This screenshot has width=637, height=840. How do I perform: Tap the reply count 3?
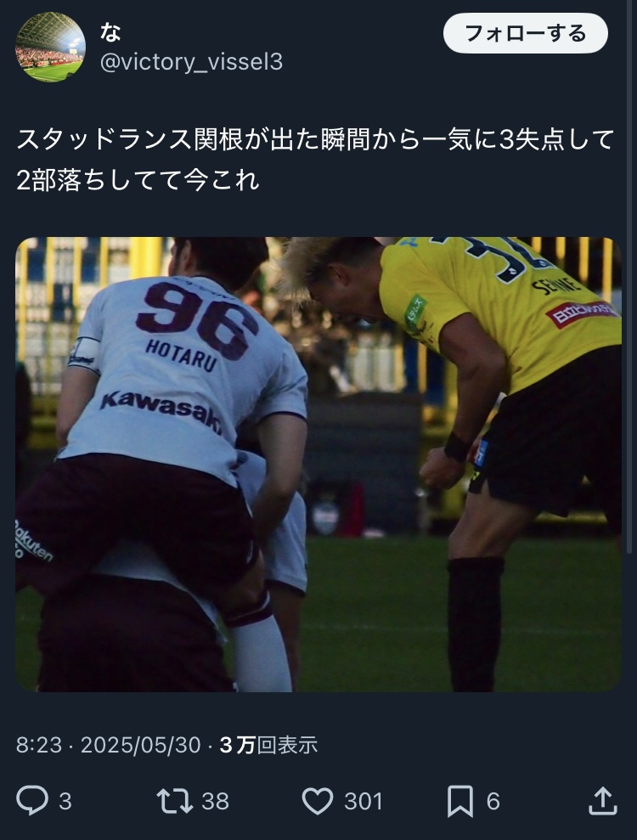pos(65,802)
